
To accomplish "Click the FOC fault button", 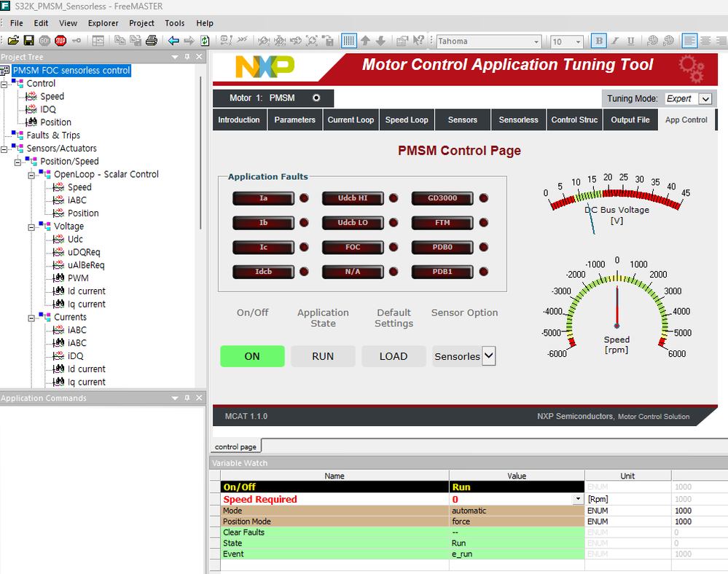I will pos(353,248).
